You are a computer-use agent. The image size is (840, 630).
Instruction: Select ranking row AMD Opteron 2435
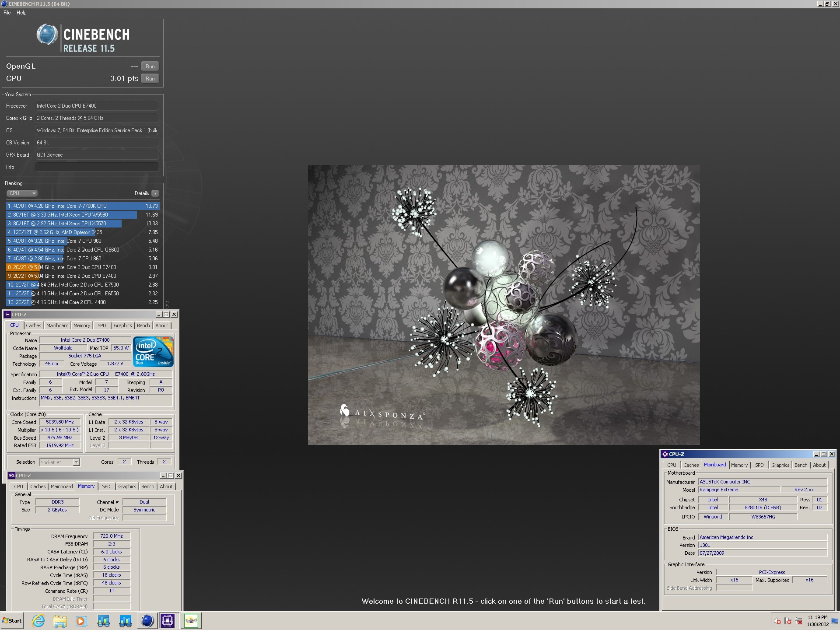tap(83, 232)
